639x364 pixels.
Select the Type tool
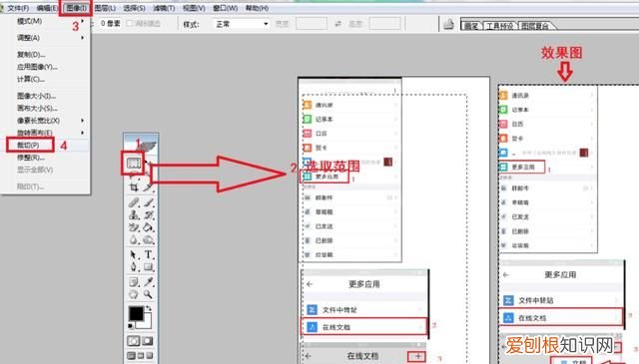tap(149, 255)
